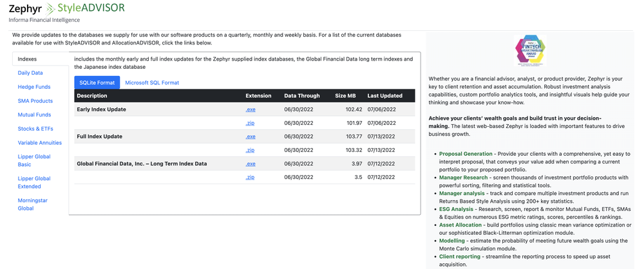Click Global Financial Data Long Term Index label
Screen dimensions: 644x269
click(x=142, y=163)
